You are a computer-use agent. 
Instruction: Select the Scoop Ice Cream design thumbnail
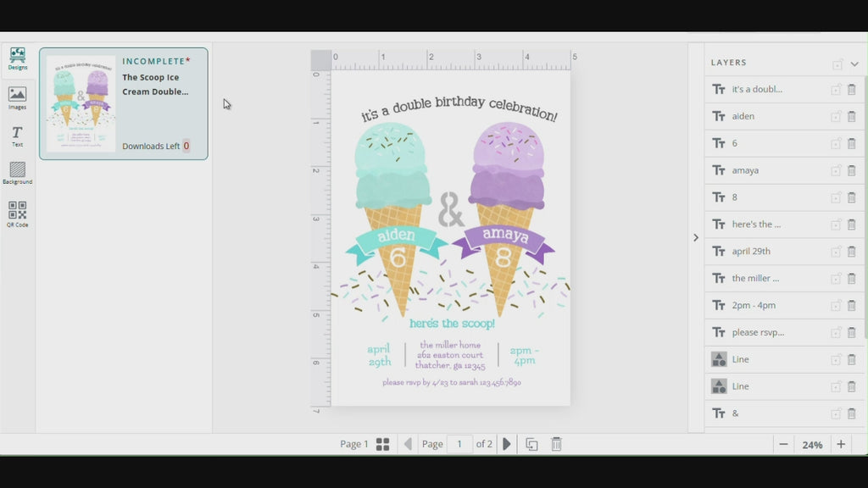click(81, 104)
